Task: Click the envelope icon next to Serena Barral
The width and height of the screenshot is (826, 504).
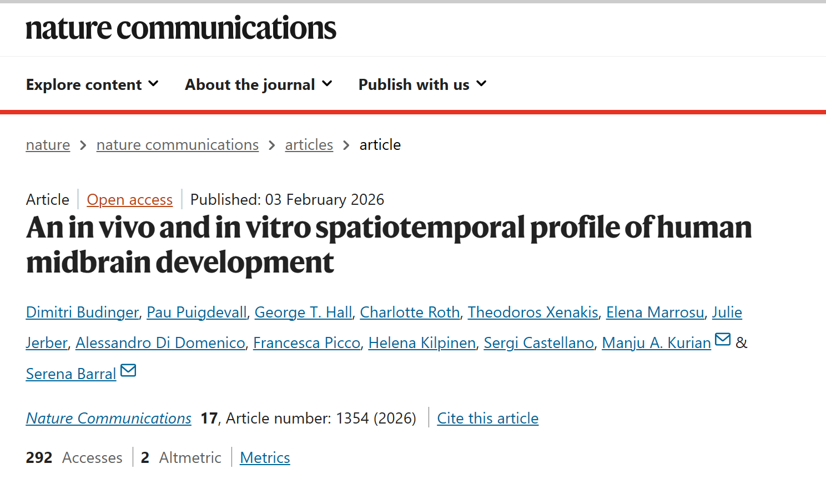Action: (x=128, y=370)
